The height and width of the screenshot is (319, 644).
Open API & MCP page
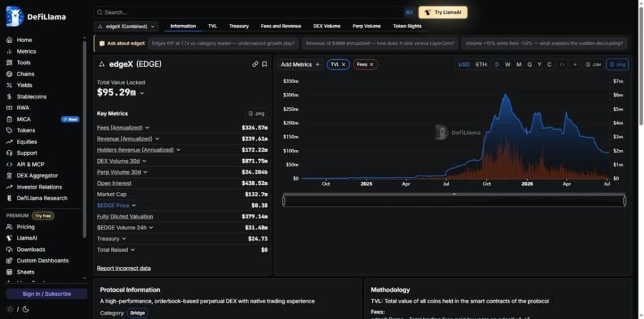coord(30,164)
